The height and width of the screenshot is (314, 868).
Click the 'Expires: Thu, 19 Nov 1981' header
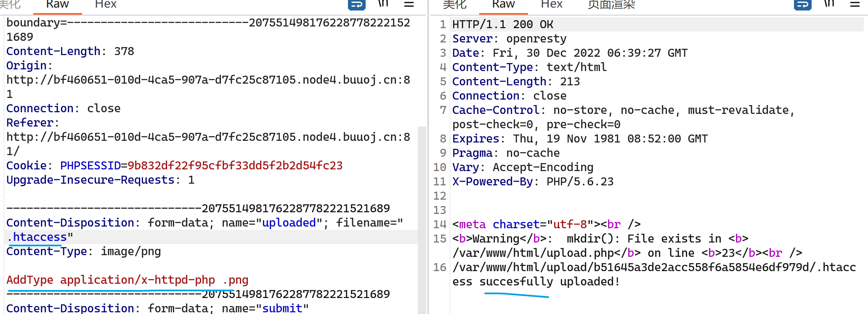point(580,139)
